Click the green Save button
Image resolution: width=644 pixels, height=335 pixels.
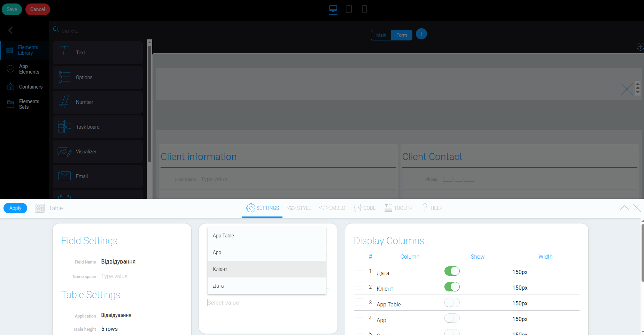(x=12, y=9)
